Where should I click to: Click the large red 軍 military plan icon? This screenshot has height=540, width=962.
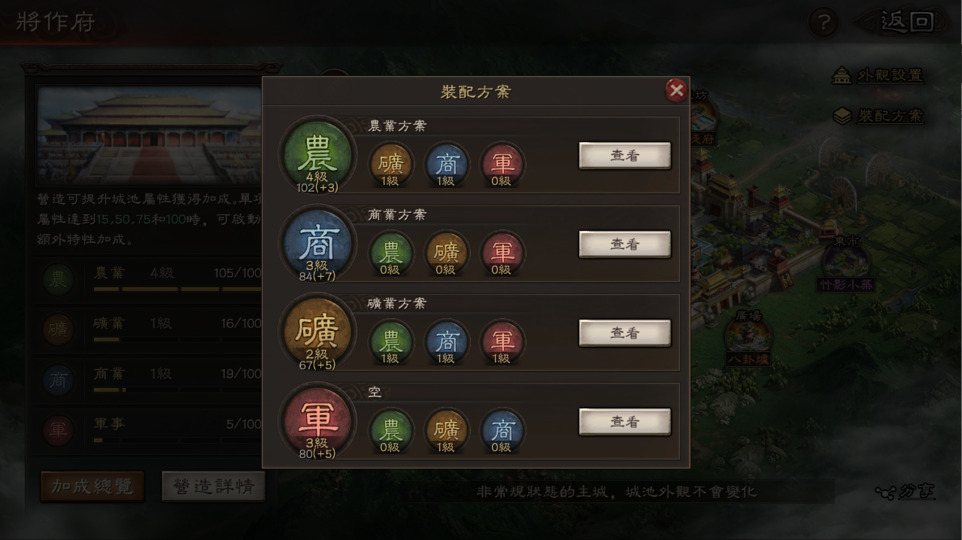317,421
